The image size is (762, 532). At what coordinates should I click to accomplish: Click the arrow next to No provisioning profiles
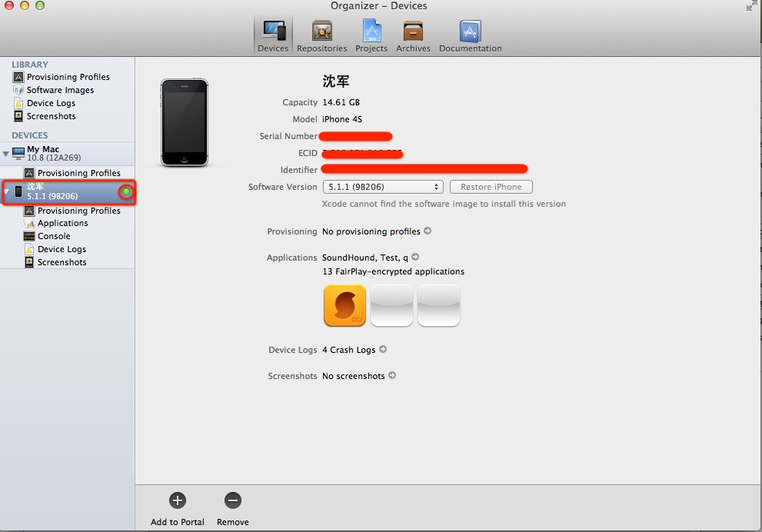428,231
